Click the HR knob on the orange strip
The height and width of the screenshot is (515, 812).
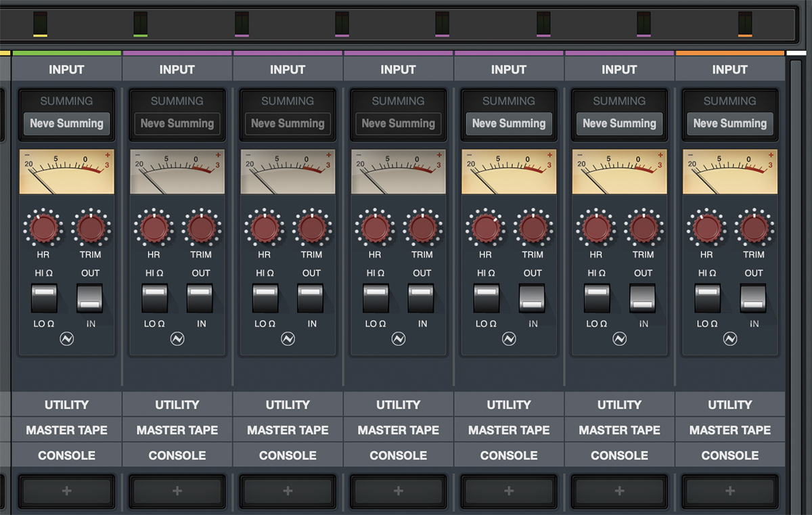pyautogui.click(x=706, y=228)
